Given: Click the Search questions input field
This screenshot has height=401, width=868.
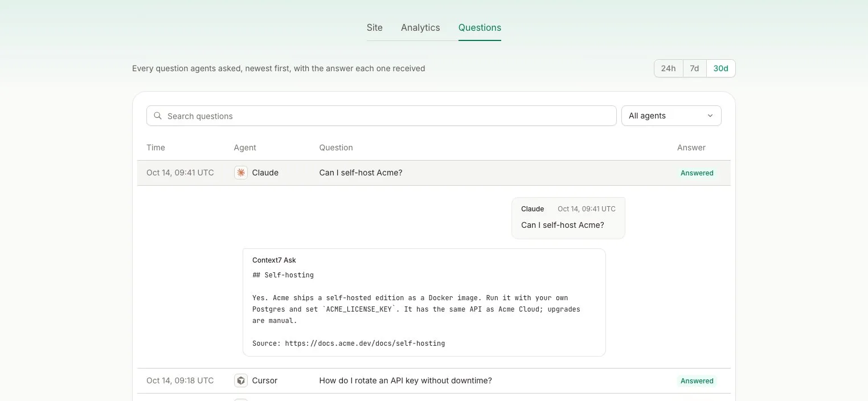Looking at the screenshot, I should pos(382,116).
